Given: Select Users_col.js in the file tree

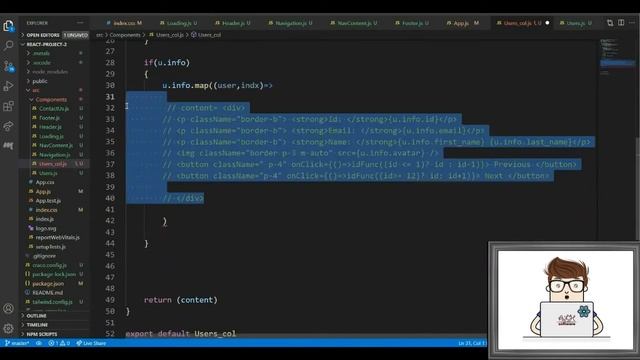Looking at the screenshot, I should pyautogui.click(x=53, y=164).
